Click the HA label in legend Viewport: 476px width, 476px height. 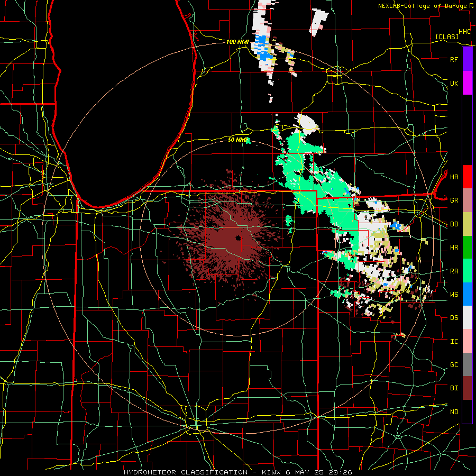(x=454, y=177)
